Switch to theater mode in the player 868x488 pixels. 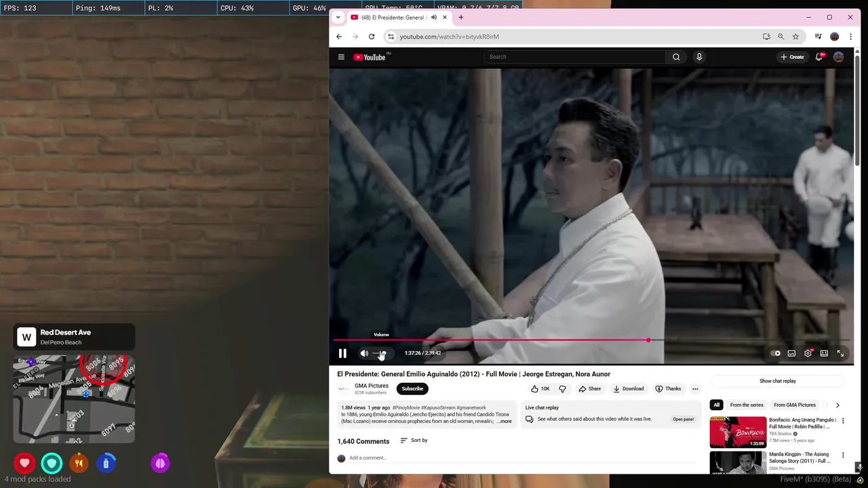pos(824,353)
